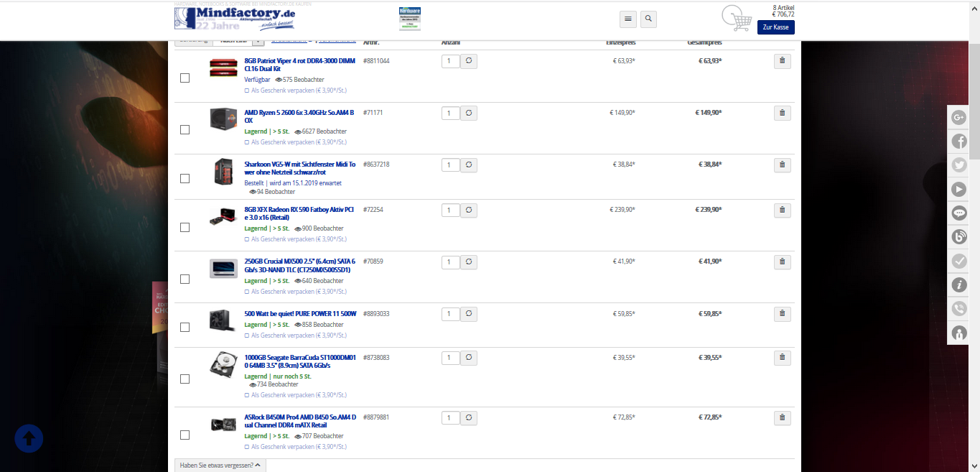Open the search magnifier in header
This screenshot has width=980, height=472.
(648, 19)
